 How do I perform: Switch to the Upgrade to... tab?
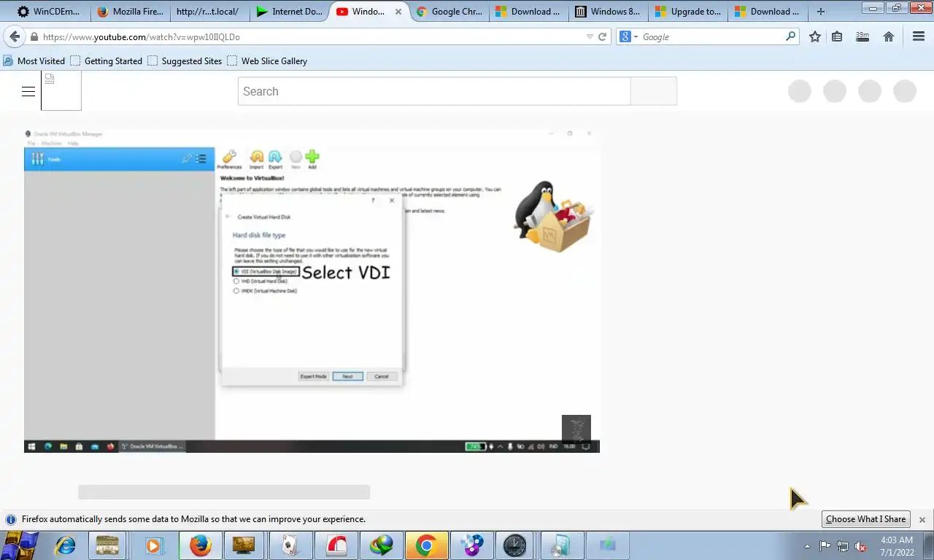(x=688, y=12)
